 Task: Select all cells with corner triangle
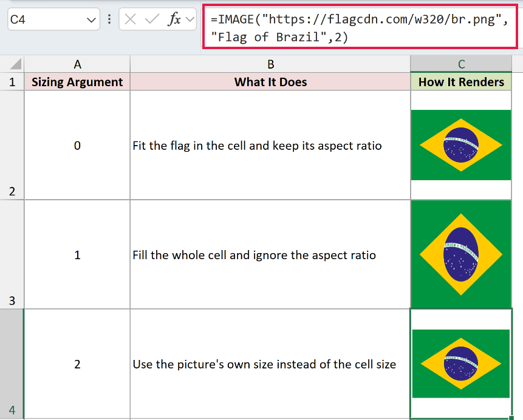pyautogui.click(x=15, y=64)
